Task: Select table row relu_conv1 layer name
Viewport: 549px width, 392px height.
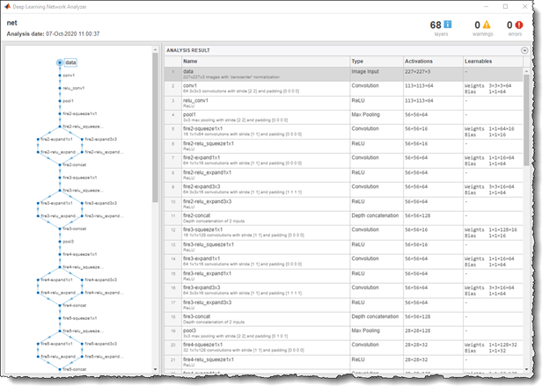Action: 195,100
